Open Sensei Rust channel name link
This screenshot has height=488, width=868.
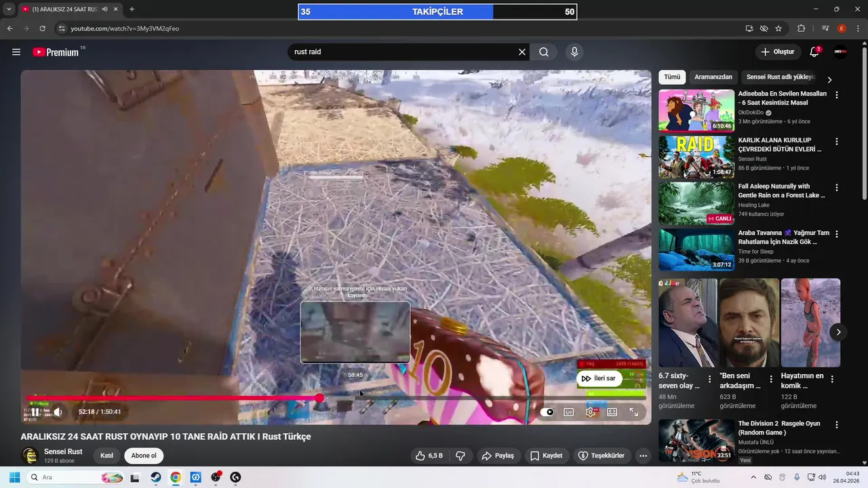tap(63, 451)
